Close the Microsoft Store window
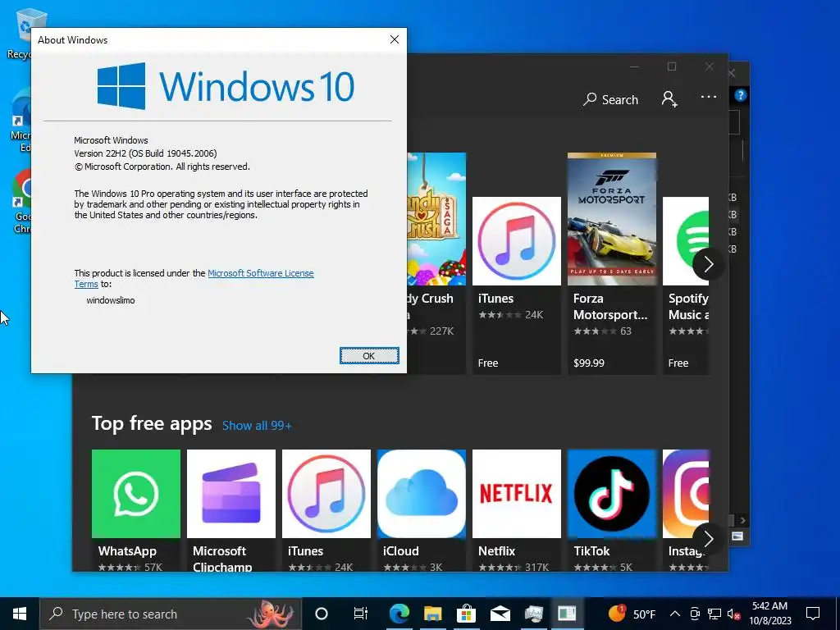840x630 pixels. click(710, 66)
